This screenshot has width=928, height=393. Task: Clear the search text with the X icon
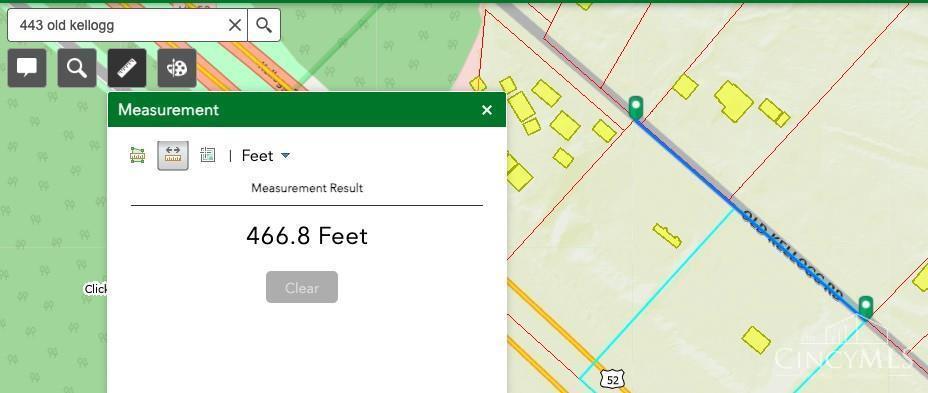[x=235, y=25]
